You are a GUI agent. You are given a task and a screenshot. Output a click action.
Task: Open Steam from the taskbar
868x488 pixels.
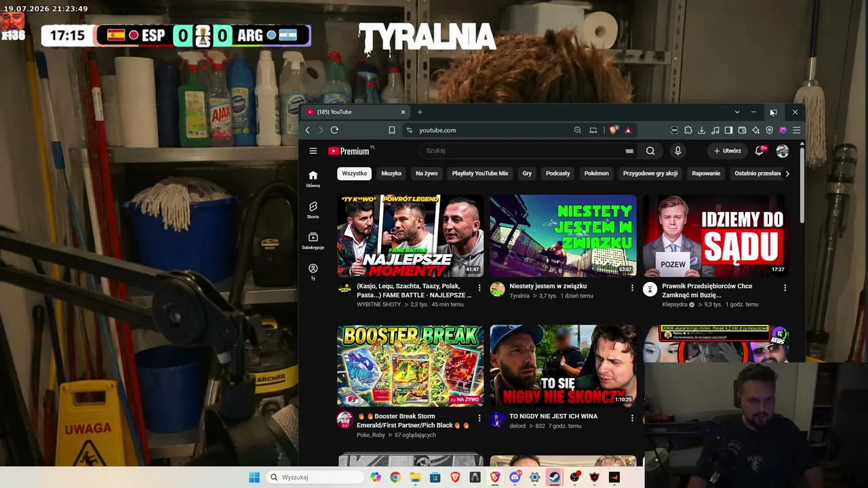point(555,477)
